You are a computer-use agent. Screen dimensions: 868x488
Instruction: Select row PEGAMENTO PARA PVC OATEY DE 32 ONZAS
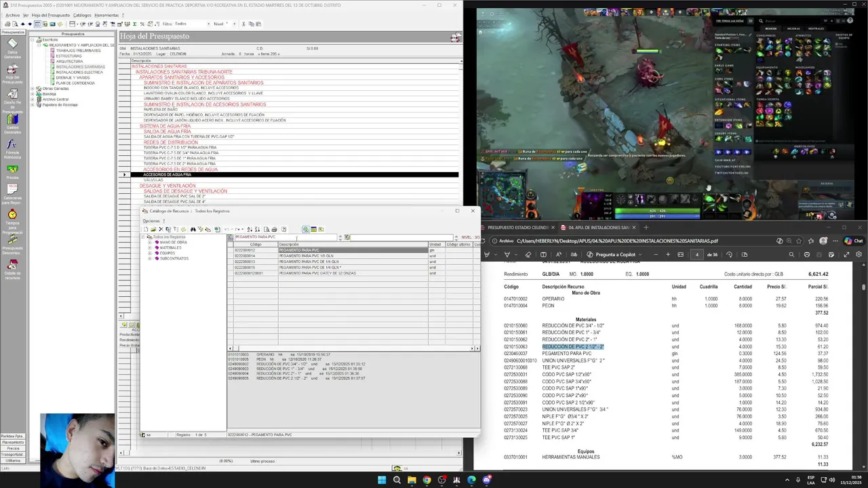click(354, 273)
